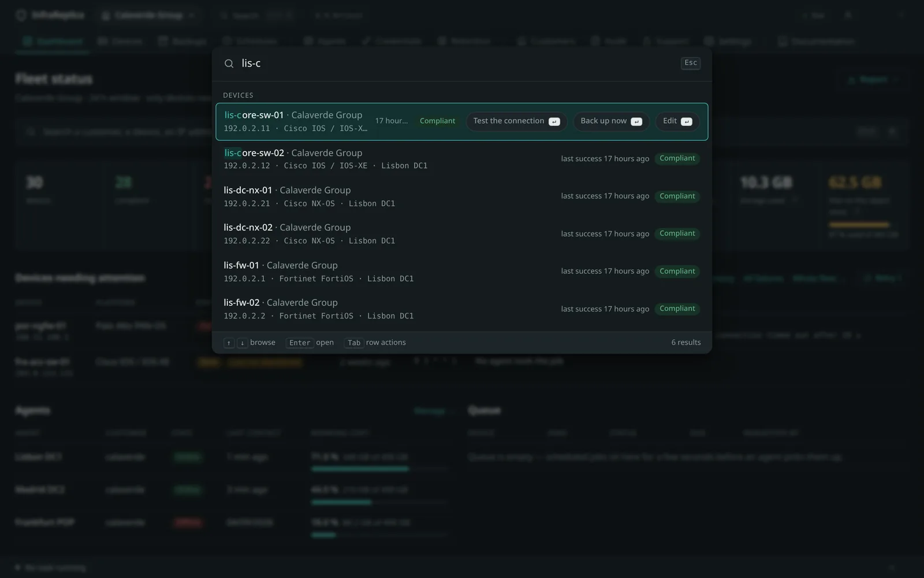The image size is (924, 578).
Task: Click the "6 results" count in the footer
Action: point(686,342)
